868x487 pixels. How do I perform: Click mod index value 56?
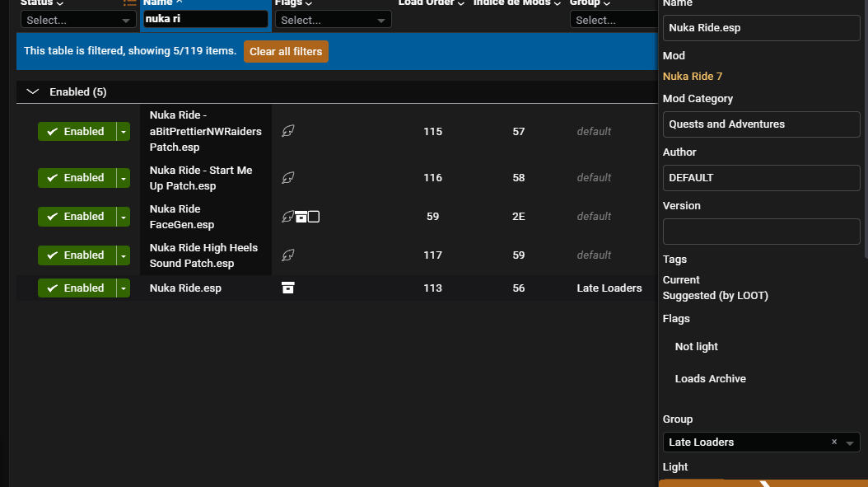tap(518, 288)
